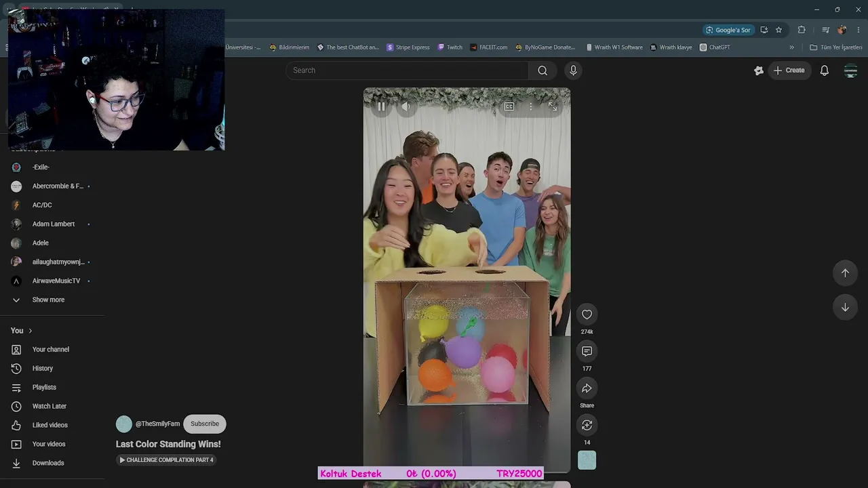Open the Bildirimlerim bookmark
This screenshot has width=868, height=488.
coord(289,47)
